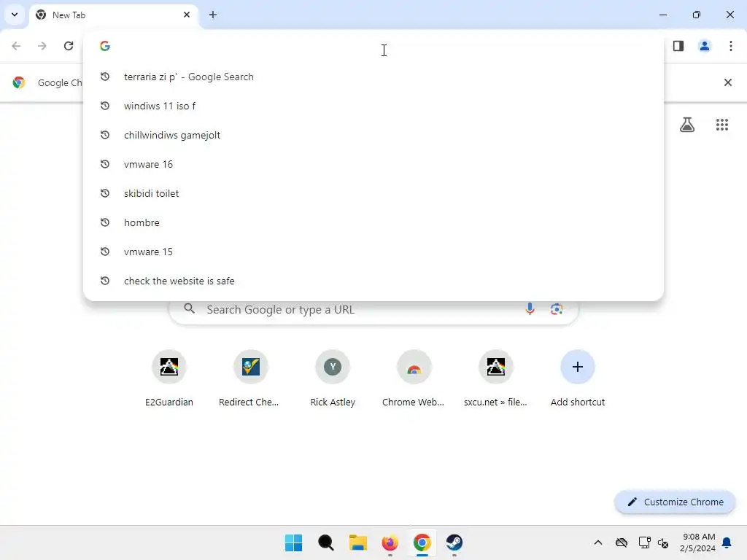Click the muted volume tray icon
The height and width of the screenshot is (560, 747).
click(663, 542)
